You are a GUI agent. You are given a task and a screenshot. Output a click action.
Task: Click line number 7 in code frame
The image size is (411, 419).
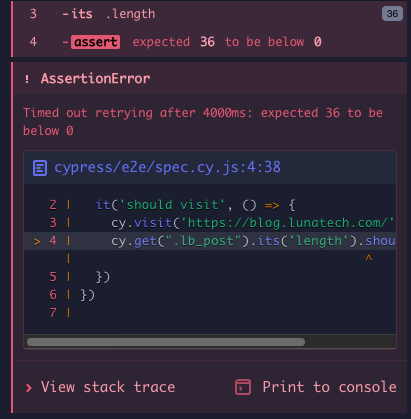click(53, 313)
